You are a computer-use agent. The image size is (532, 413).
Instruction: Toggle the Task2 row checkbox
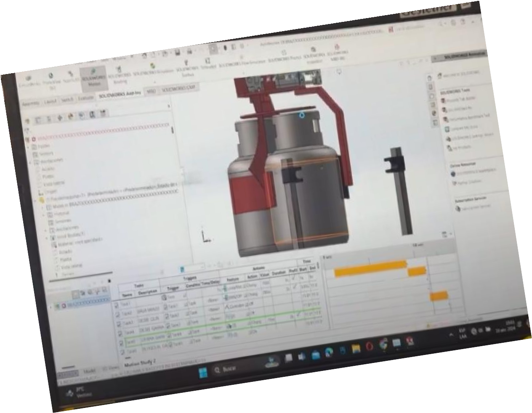pyautogui.click(x=118, y=315)
